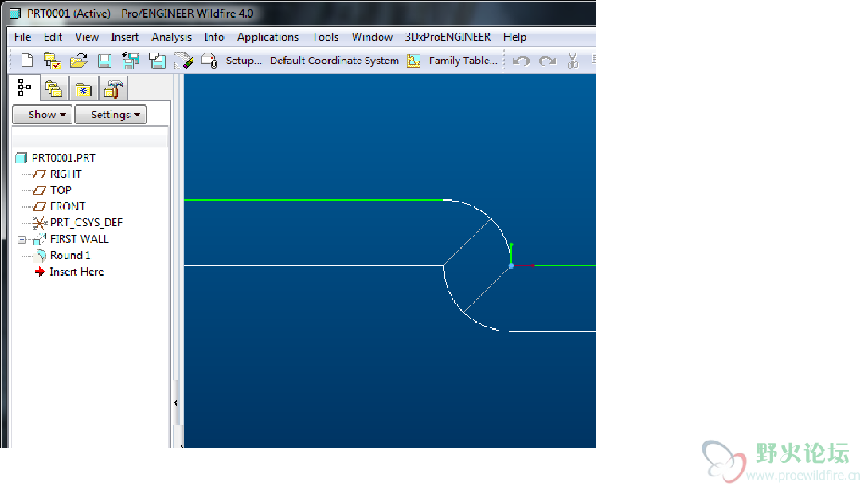
Task: Select the FIRST WALL feature
Action: [79, 239]
